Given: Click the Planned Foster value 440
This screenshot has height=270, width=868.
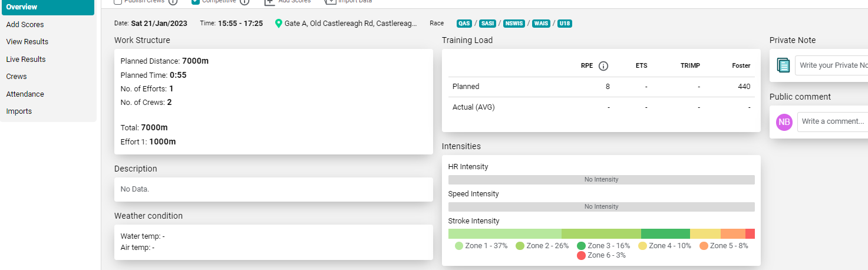Looking at the screenshot, I should click(744, 87).
